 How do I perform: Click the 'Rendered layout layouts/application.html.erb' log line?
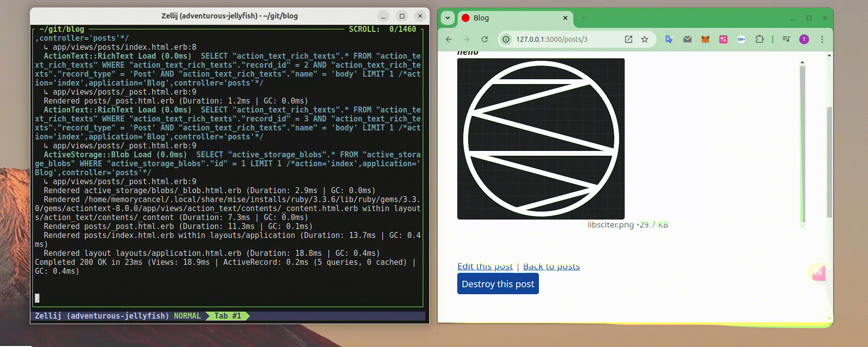(212, 253)
